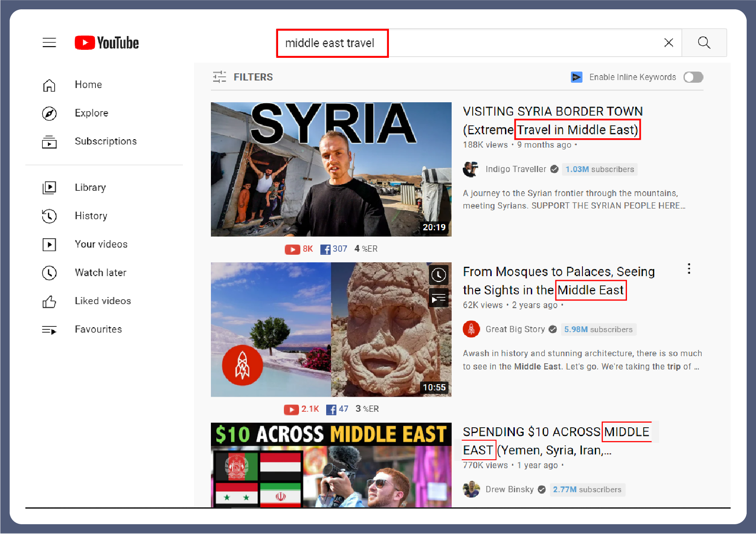Click the History clock icon
This screenshot has height=534, width=756.
click(x=49, y=216)
